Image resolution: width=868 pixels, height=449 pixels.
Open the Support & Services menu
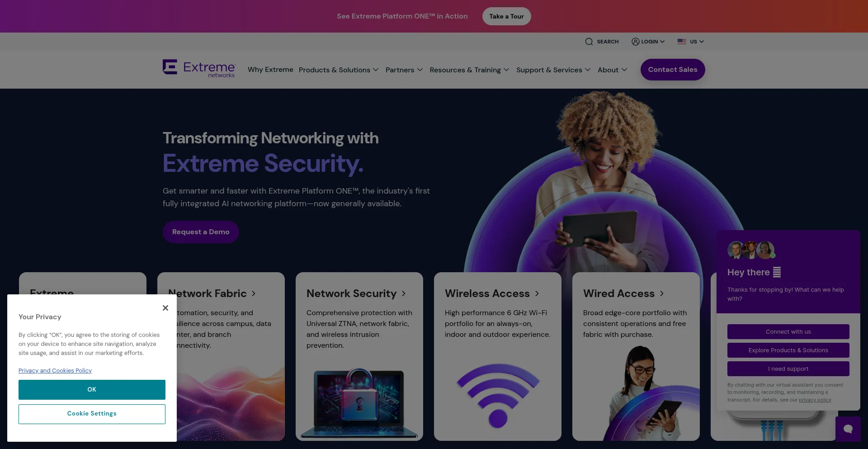553,70
